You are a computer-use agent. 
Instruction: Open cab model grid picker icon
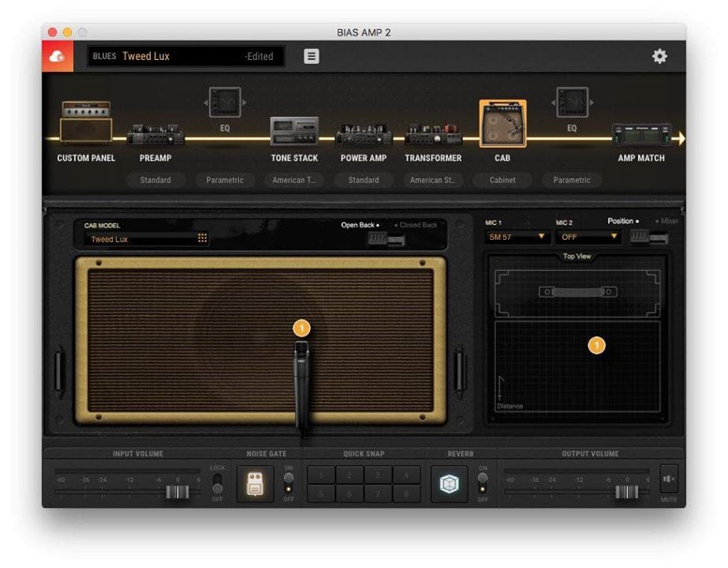point(203,238)
